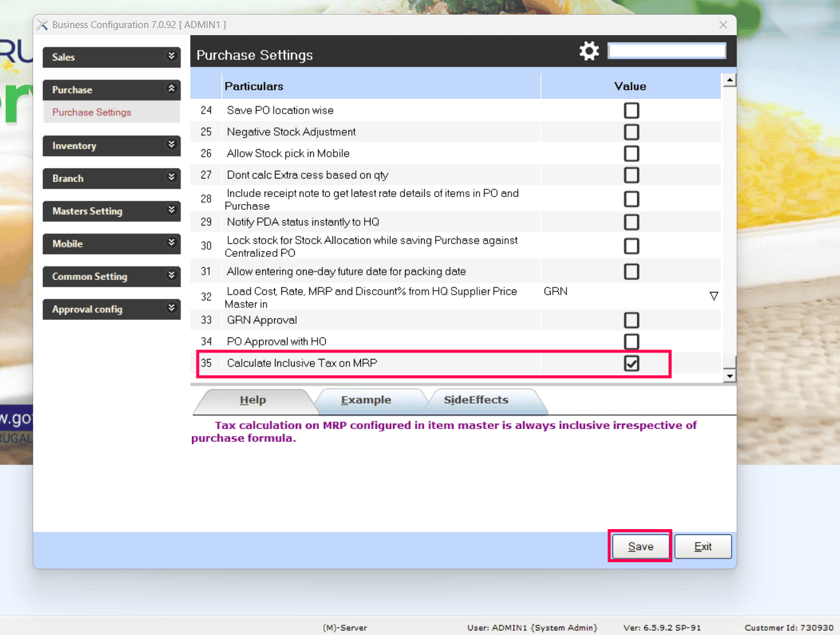Toggle one-day future packing date checkbox
The height and width of the screenshot is (635, 840).
(631, 272)
